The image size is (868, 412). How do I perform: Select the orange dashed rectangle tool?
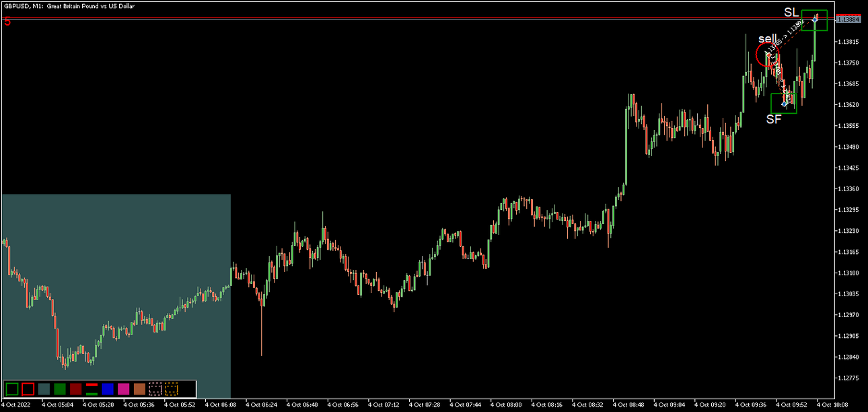pos(172,388)
